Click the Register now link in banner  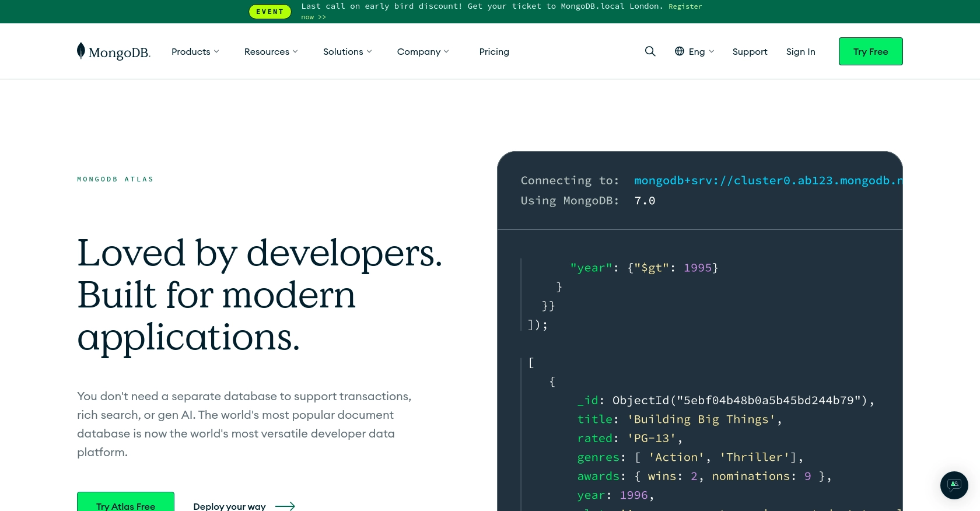click(x=685, y=6)
